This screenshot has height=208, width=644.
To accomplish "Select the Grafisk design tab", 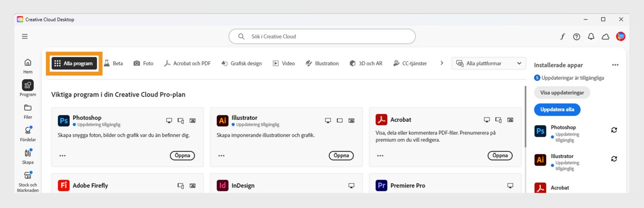I will pos(242,63).
